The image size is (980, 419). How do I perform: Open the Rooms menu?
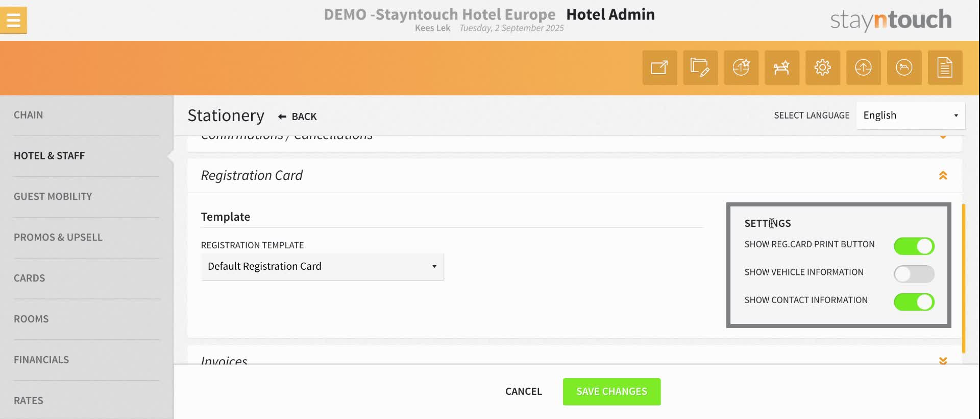[x=31, y=319]
